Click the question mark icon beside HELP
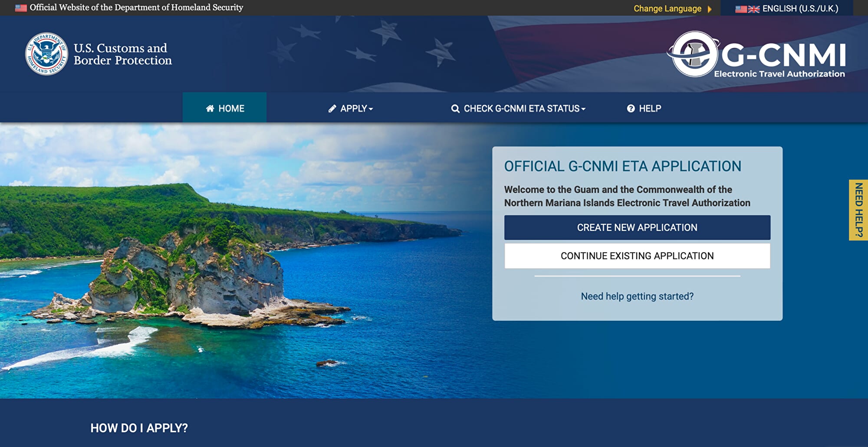 pos(631,108)
